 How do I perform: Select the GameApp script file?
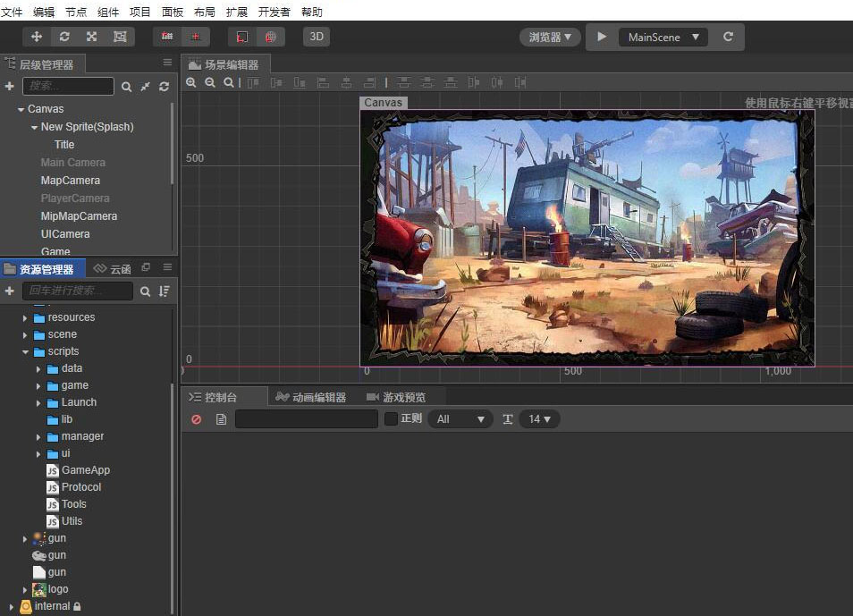click(85, 470)
